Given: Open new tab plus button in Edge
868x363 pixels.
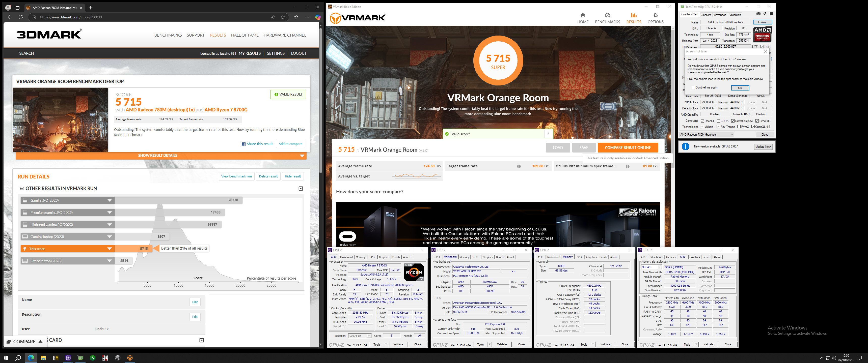Looking at the screenshot, I should (x=90, y=7).
